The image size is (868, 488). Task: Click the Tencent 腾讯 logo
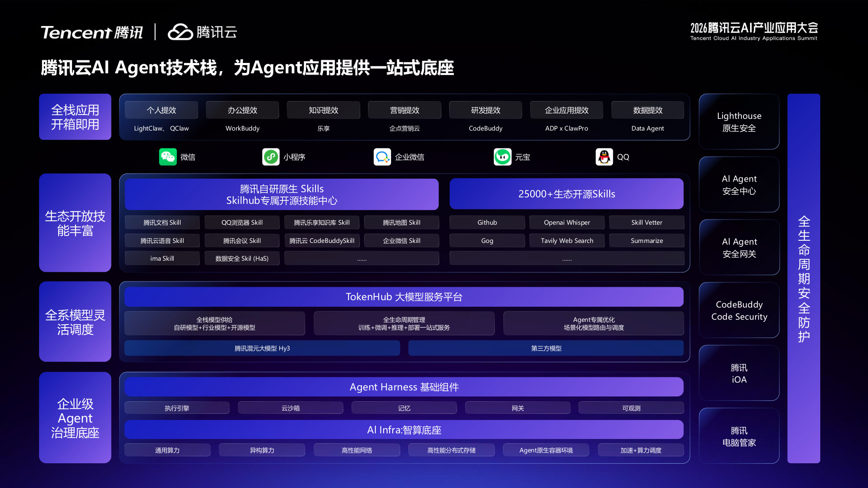point(92,33)
